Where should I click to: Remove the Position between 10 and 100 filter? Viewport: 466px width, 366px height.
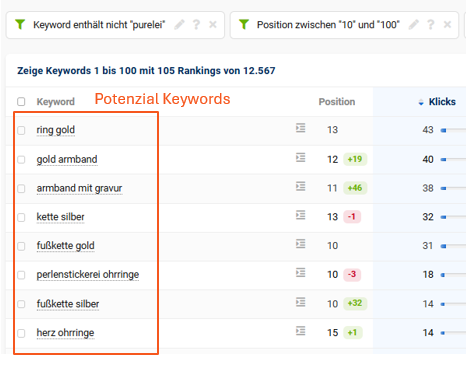pyautogui.click(x=447, y=24)
